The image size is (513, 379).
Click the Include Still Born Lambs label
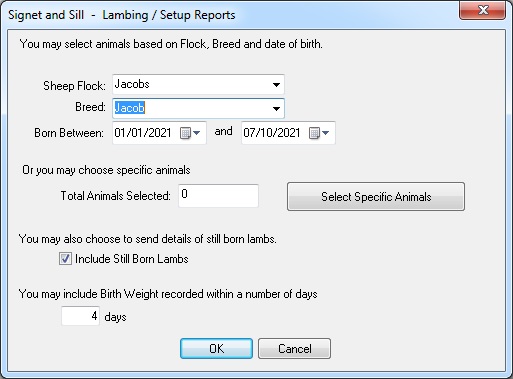click(132, 259)
